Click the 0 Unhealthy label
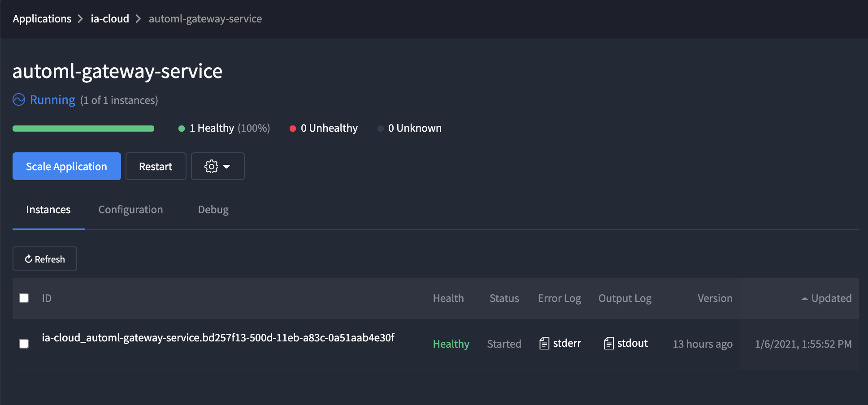 (x=329, y=128)
